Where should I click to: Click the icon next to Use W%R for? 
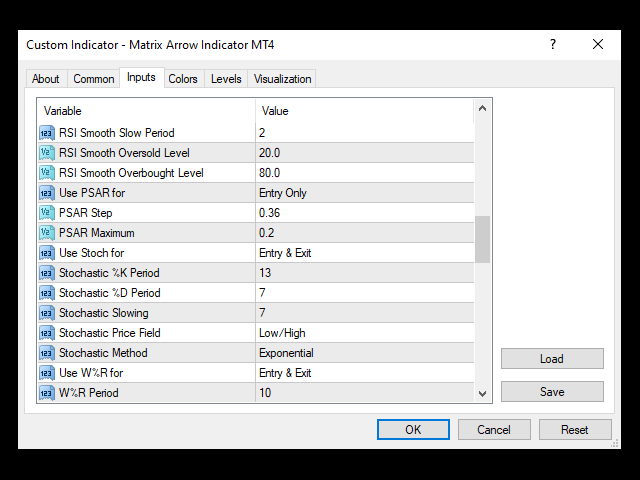pos(47,373)
